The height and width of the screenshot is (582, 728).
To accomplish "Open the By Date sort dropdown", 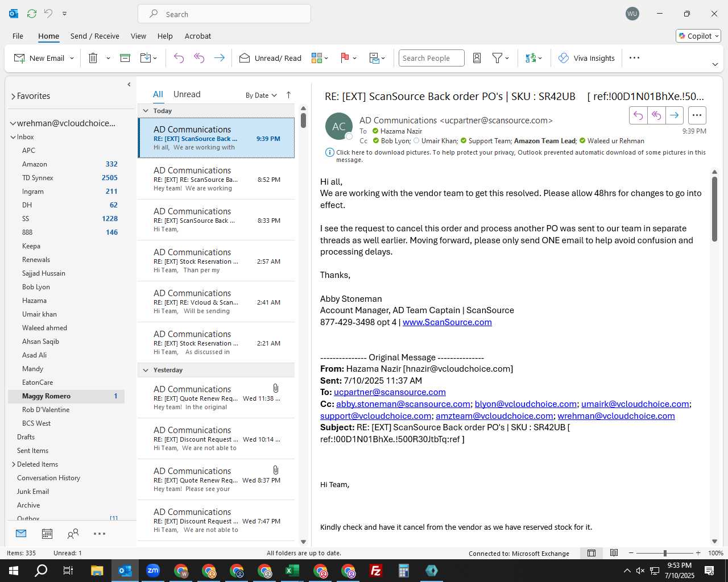I will pos(261,95).
